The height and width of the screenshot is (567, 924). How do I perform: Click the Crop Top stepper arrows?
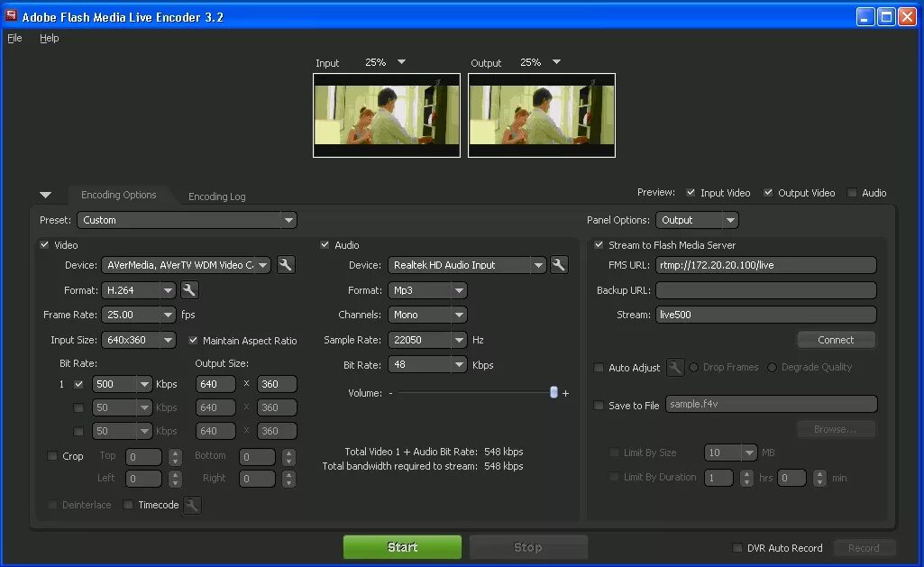(175, 457)
